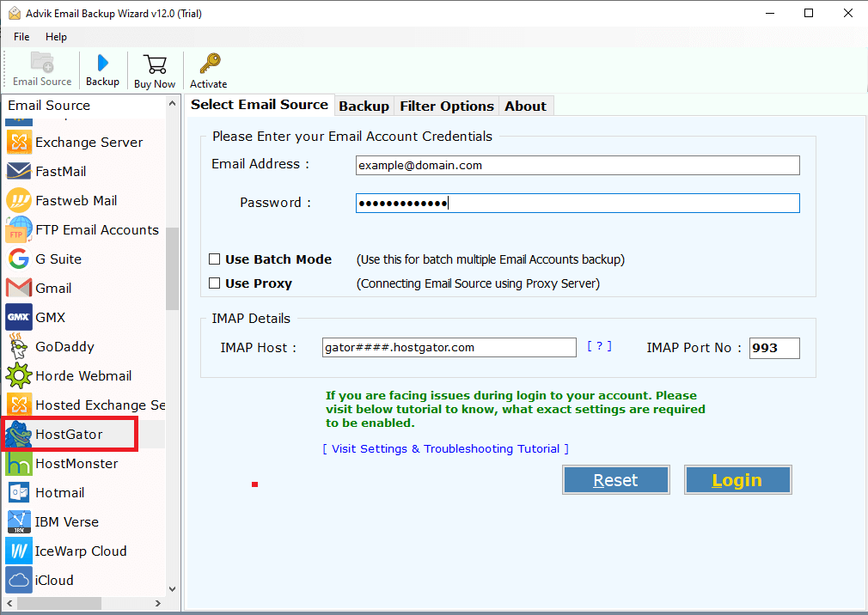The height and width of the screenshot is (615, 868).
Task: Select the Hotmail list label
Action: (x=60, y=493)
